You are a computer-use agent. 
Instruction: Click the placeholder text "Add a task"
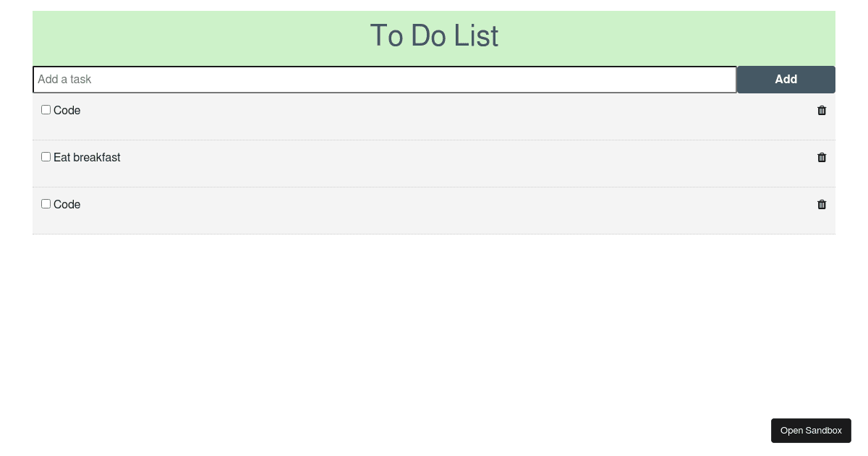(65, 80)
